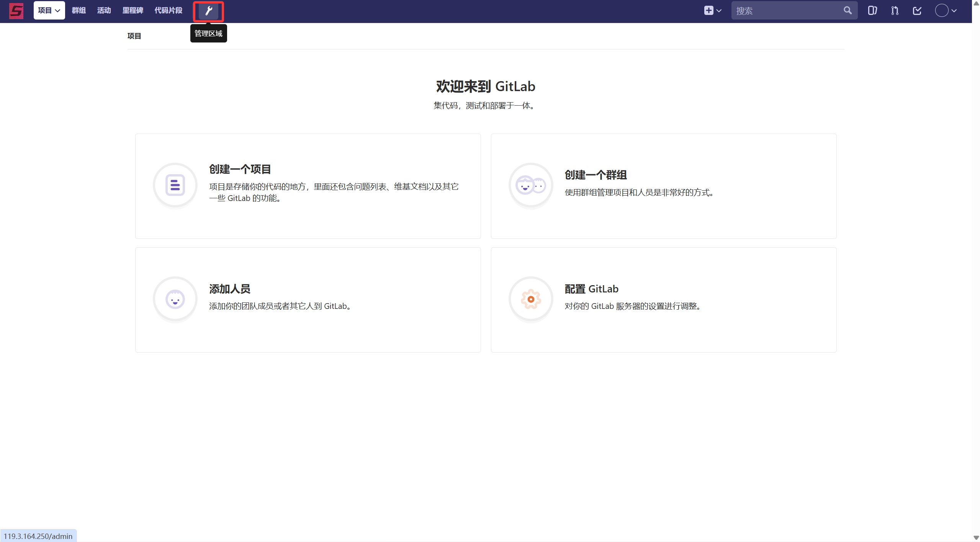Viewport: 980px width, 542px height.
Task: Click the scrollbar down arrow
Action: pyautogui.click(x=976, y=538)
